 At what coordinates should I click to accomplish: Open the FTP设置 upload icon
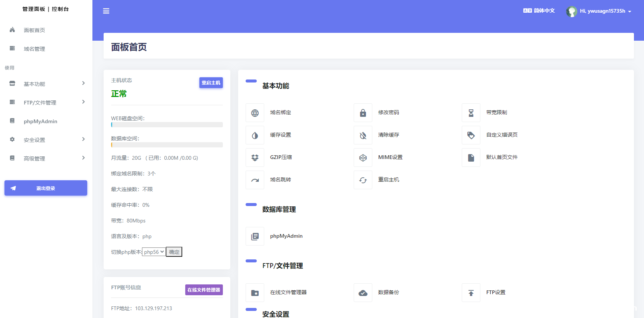coord(471,293)
